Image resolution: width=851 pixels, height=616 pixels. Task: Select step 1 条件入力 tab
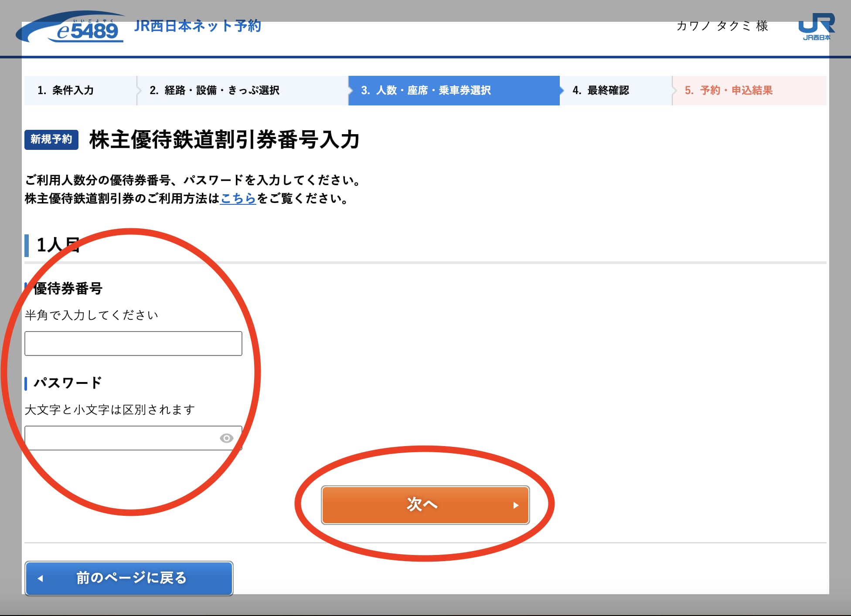click(68, 91)
